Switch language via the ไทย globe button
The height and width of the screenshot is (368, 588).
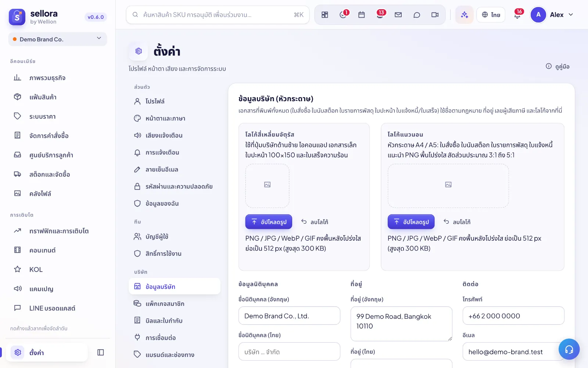[491, 15]
